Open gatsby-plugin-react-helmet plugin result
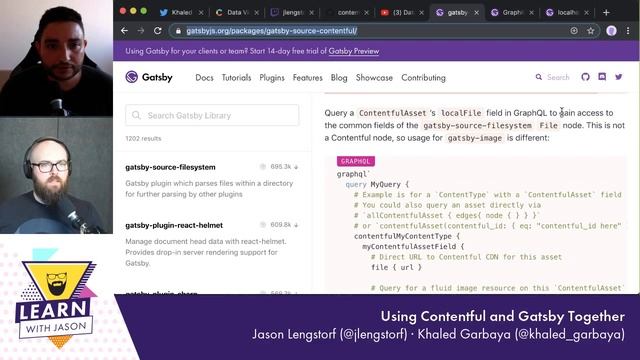The height and width of the screenshot is (360, 640). (x=174, y=225)
